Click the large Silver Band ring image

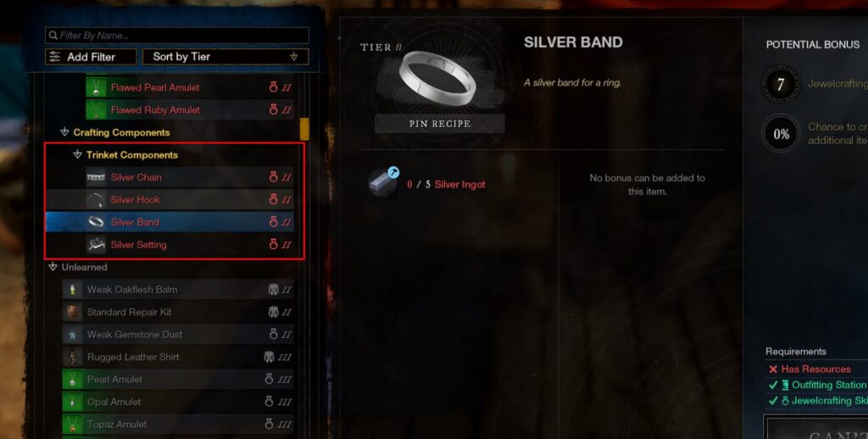(x=438, y=77)
